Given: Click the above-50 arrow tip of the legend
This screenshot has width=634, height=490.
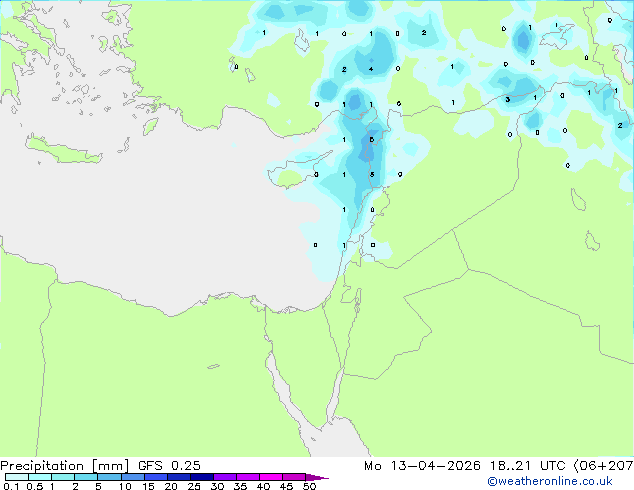Looking at the screenshot, I should click(x=317, y=477).
